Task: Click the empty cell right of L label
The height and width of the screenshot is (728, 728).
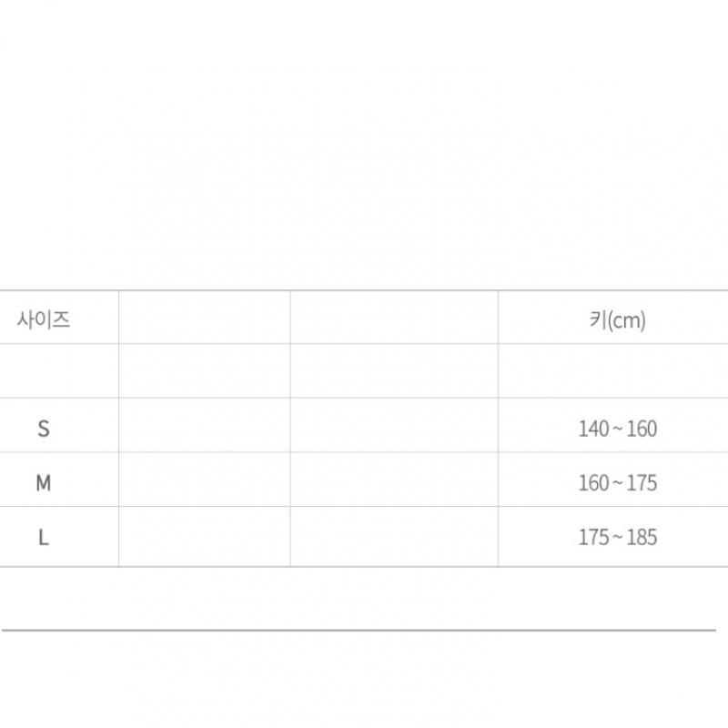Action: 205,537
